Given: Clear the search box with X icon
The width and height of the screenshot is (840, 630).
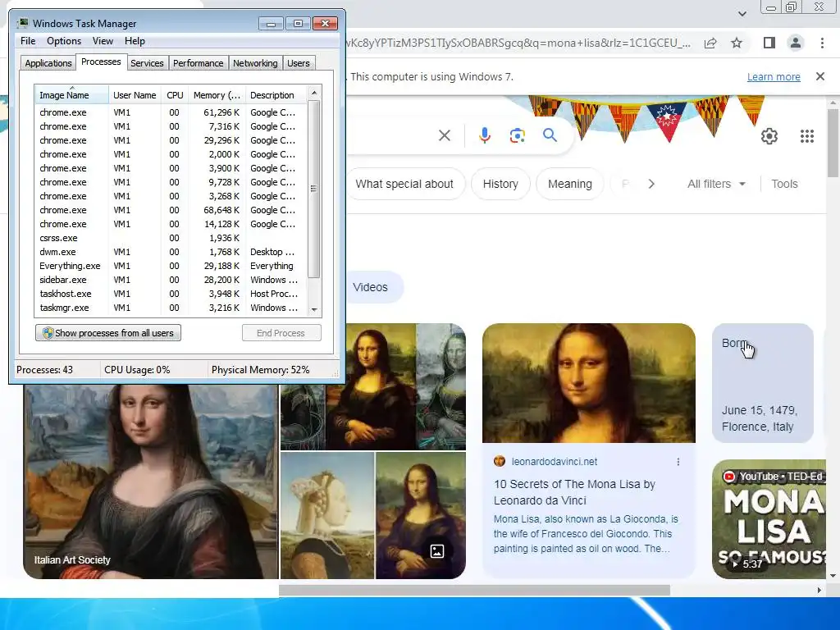Looking at the screenshot, I should click(444, 135).
